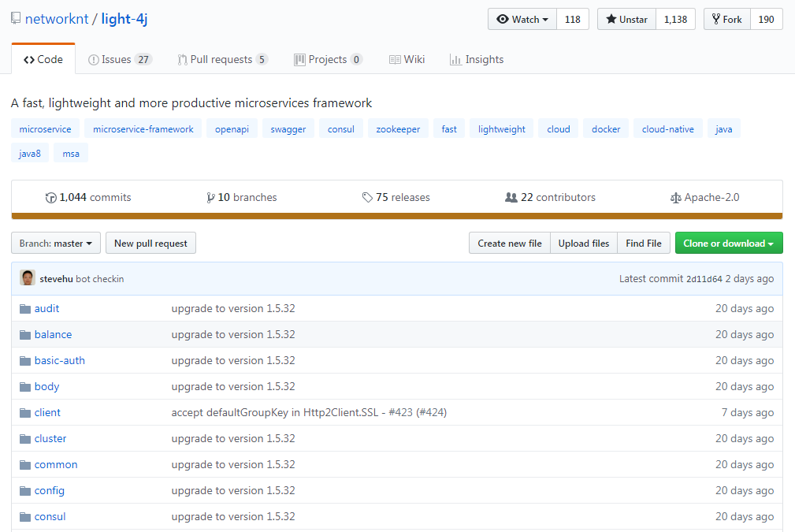Go to the Insights tab
This screenshot has width=795, height=532.
476,60
